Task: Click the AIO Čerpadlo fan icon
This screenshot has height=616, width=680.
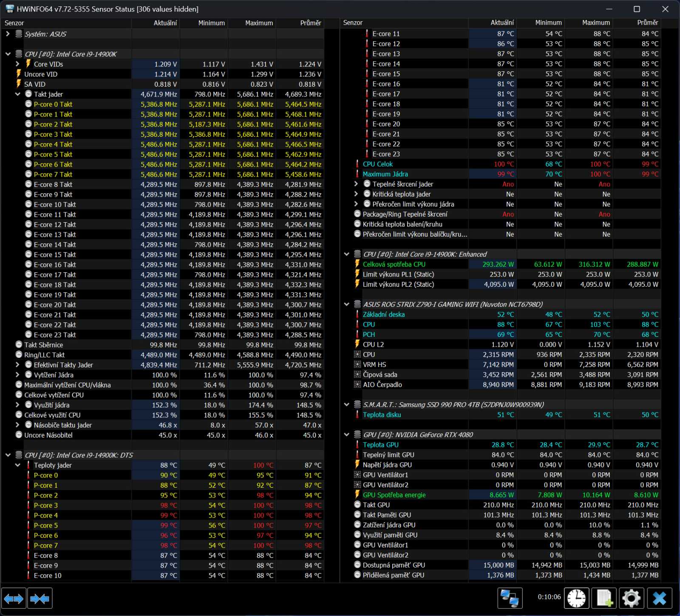Action: coord(357,384)
